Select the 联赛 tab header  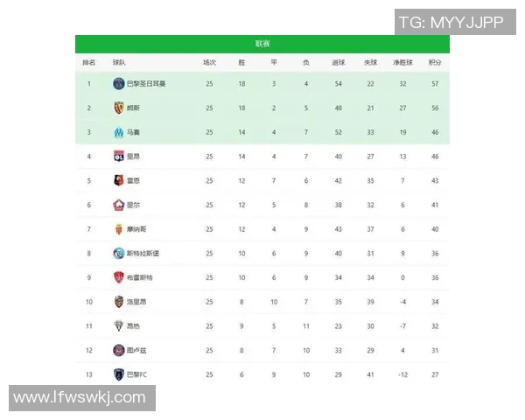(x=262, y=44)
